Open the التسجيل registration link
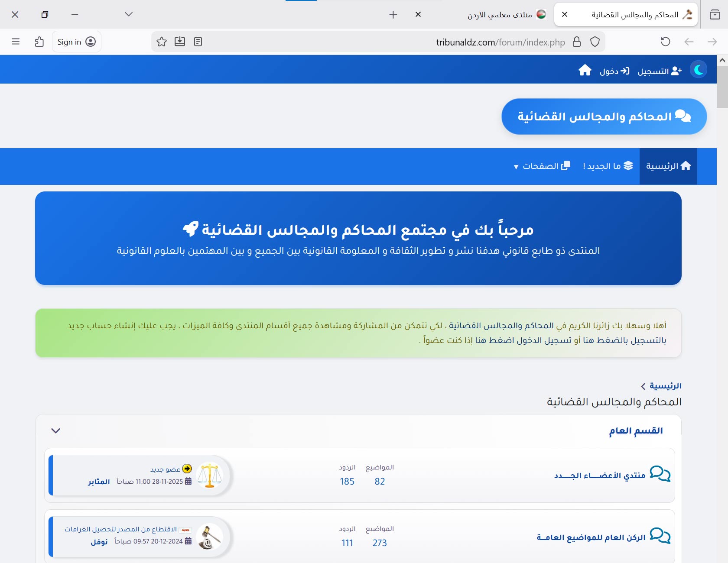728x563 pixels. 660,71
